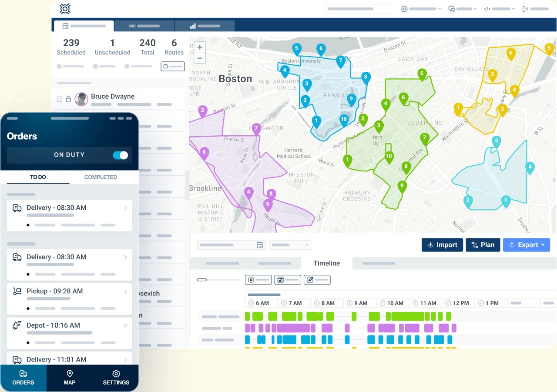Click the log out arrow icon
The width and height of the screenshot is (557, 392).
(526, 9)
